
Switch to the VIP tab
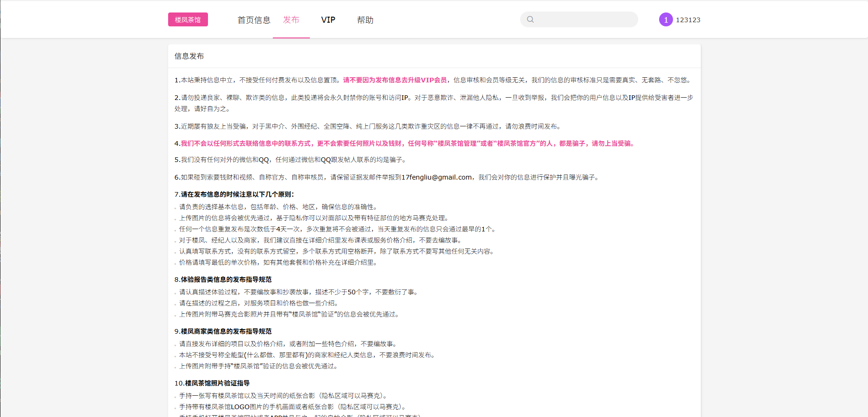tap(328, 19)
